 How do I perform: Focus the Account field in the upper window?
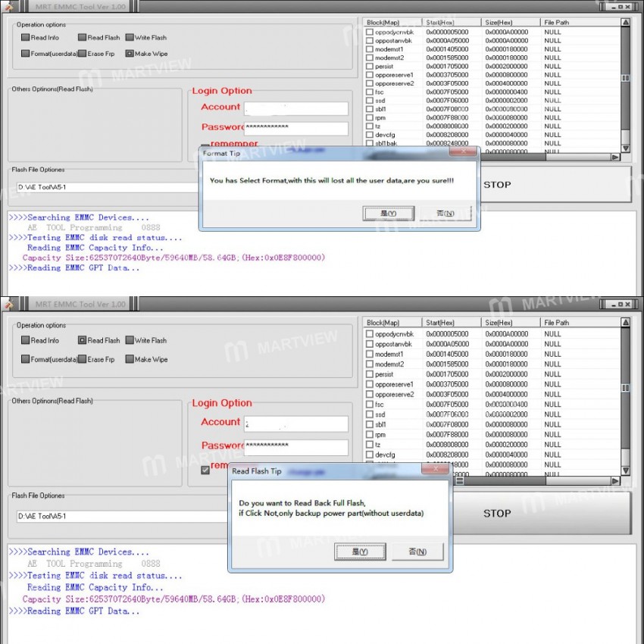click(296, 108)
